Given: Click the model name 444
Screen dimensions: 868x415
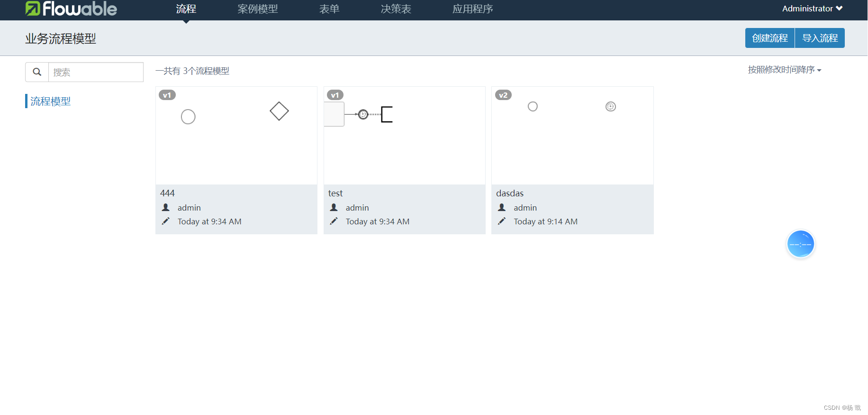Looking at the screenshot, I should [167, 193].
